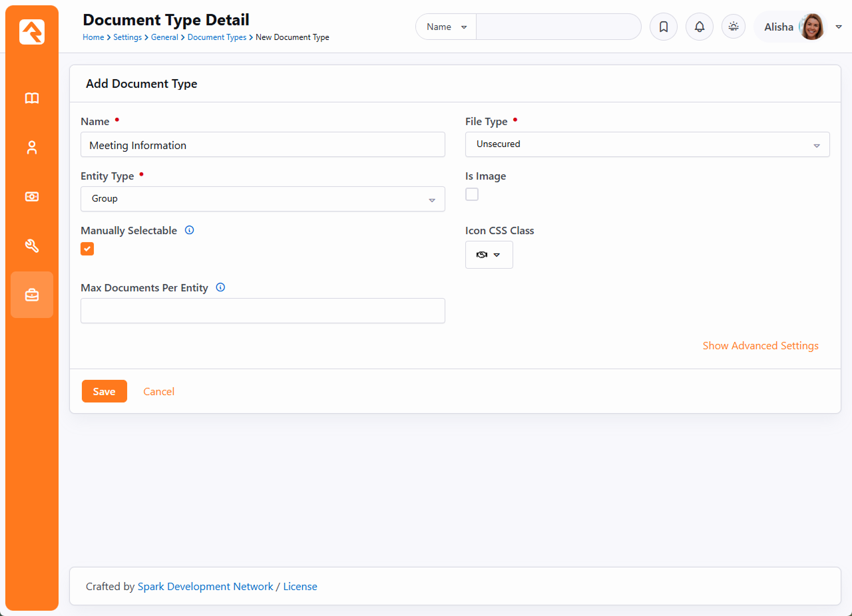Open the Finance money icon in sidebar
Image resolution: width=852 pixels, height=616 pixels.
(x=32, y=197)
